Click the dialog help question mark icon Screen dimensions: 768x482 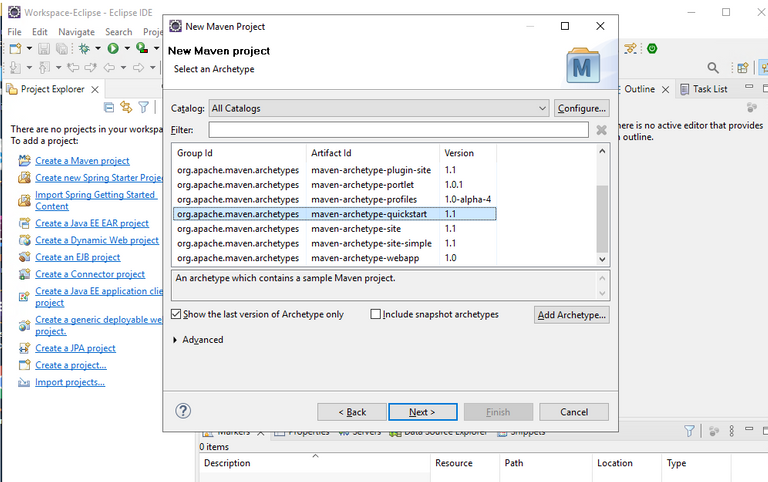(x=183, y=411)
